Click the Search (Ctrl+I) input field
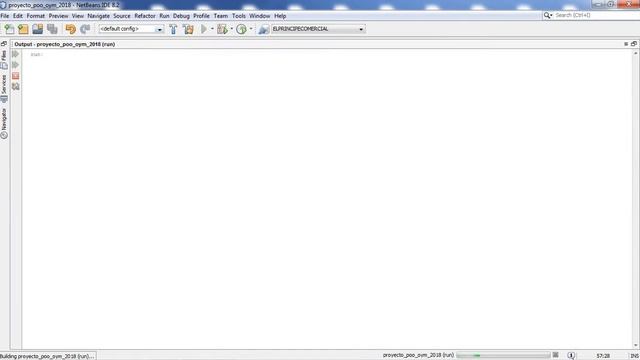This screenshot has height=360, width=640. 596,15
